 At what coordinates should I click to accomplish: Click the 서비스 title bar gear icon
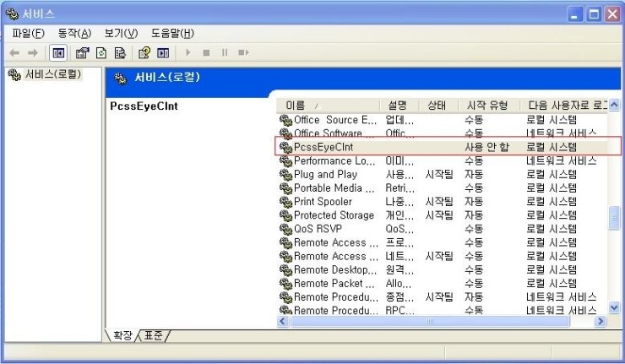(x=12, y=14)
